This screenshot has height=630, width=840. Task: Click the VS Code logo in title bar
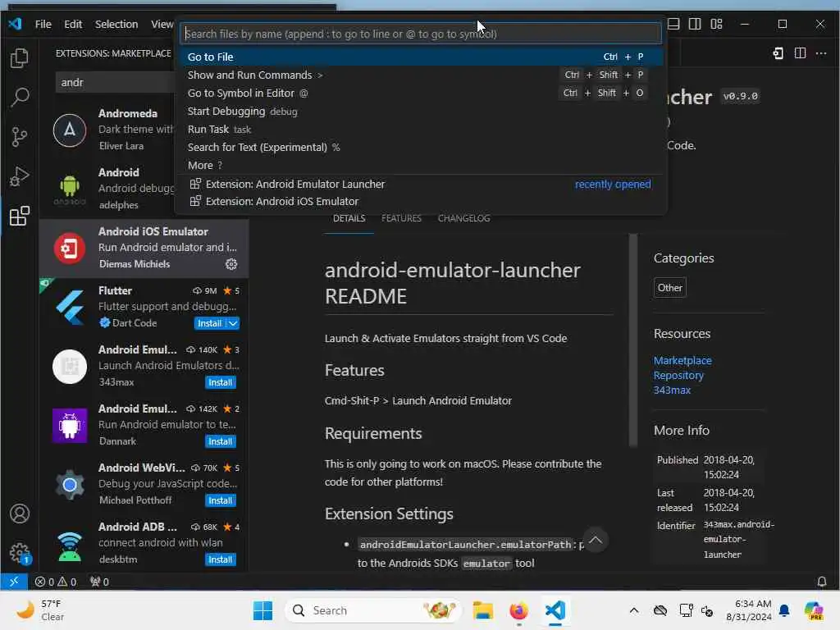pos(15,24)
